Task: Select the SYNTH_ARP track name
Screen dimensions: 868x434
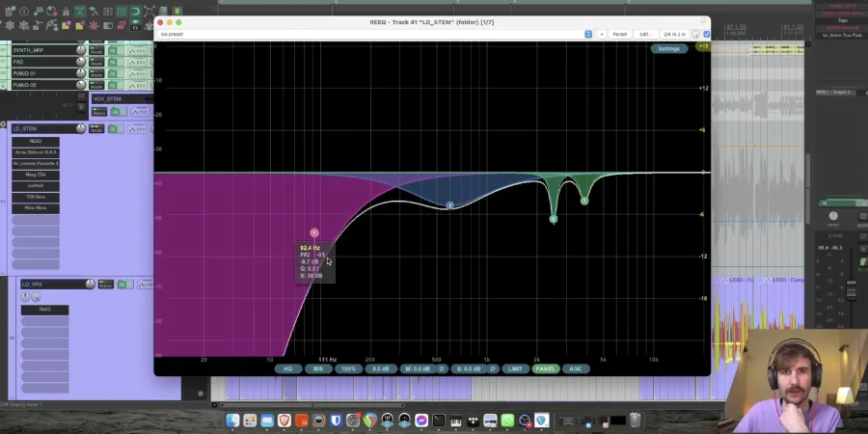Action: click(28, 50)
